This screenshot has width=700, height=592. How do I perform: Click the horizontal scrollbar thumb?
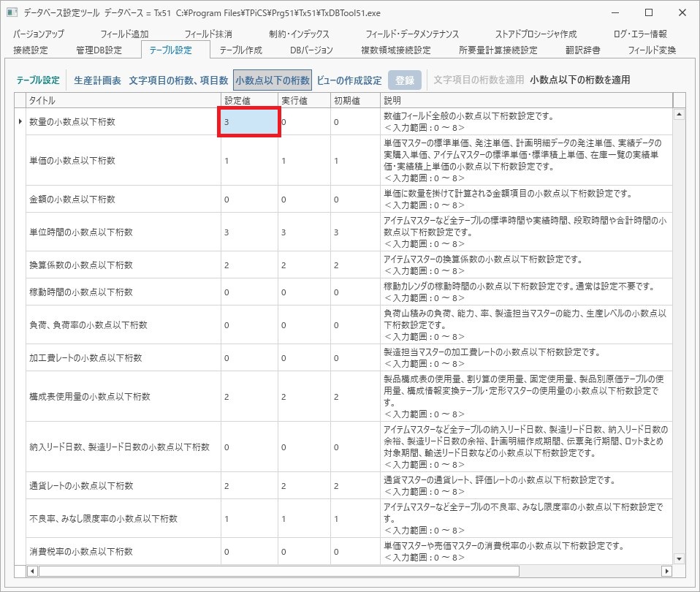(x=279, y=571)
